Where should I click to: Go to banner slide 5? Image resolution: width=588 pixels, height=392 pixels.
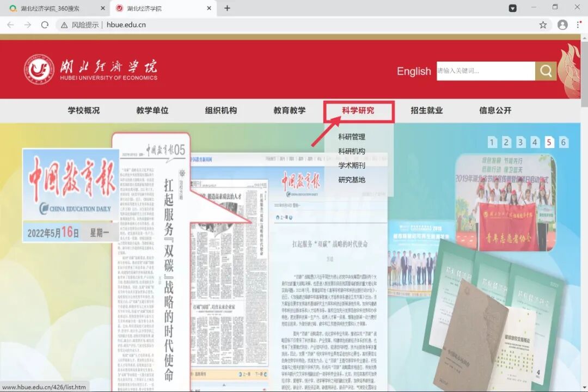click(x=549, y=142)
